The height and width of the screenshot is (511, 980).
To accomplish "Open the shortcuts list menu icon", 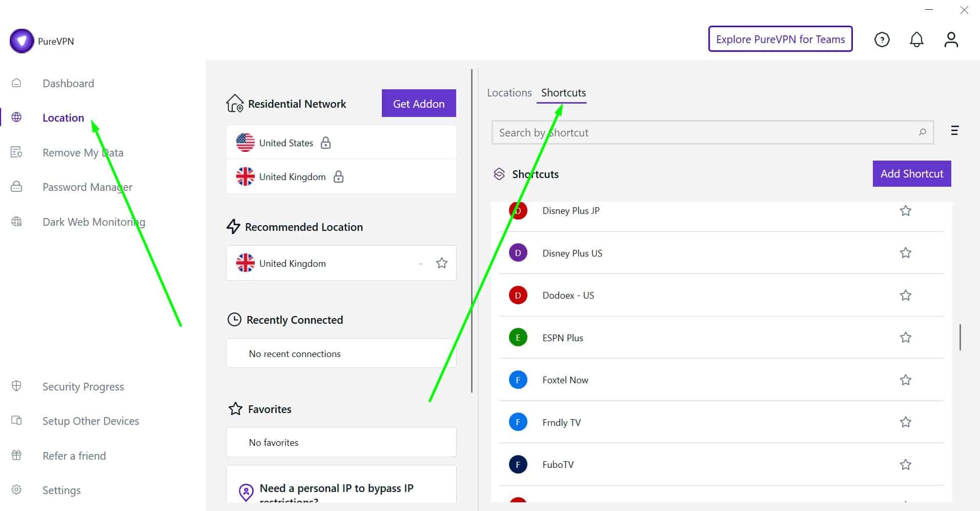I will [x=954, y=130].
